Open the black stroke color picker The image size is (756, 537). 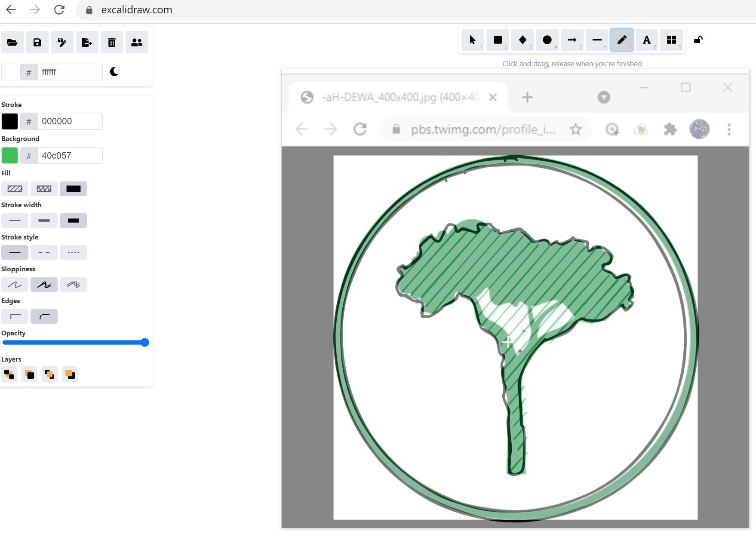click(x=9, y=121)
